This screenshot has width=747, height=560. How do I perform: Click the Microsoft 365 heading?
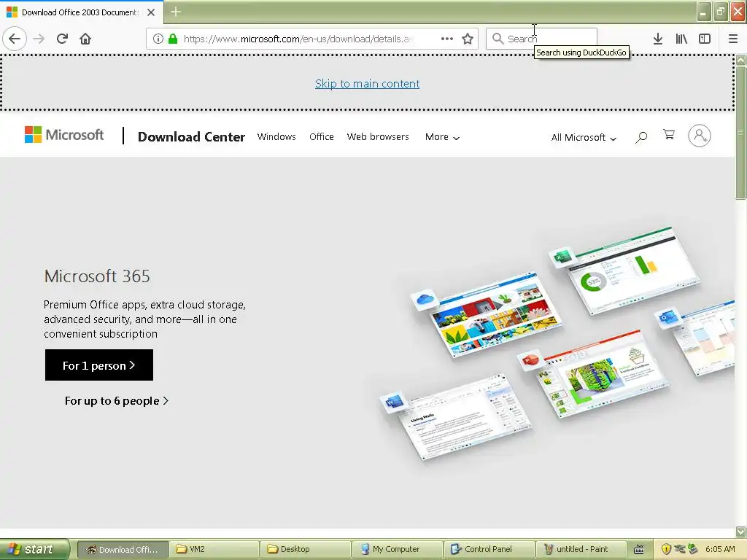97,276
